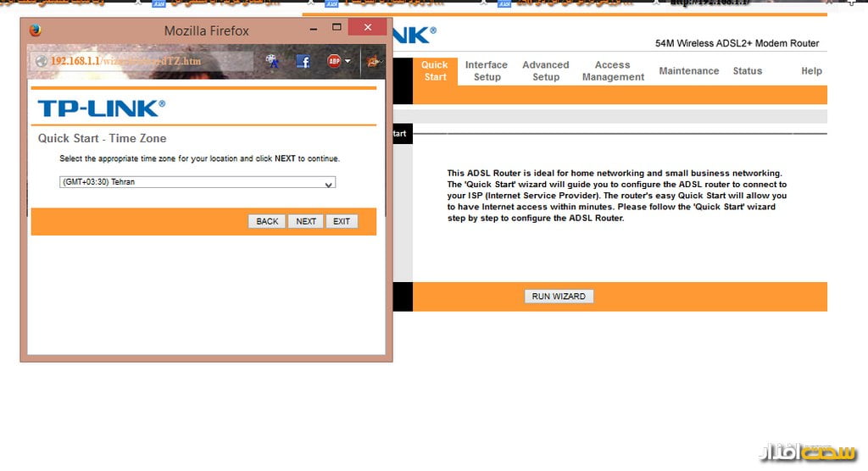Open the Maintenance tab
Image resolution: width=868 pixels, height=471 pixels.
[x=688, y=71]
